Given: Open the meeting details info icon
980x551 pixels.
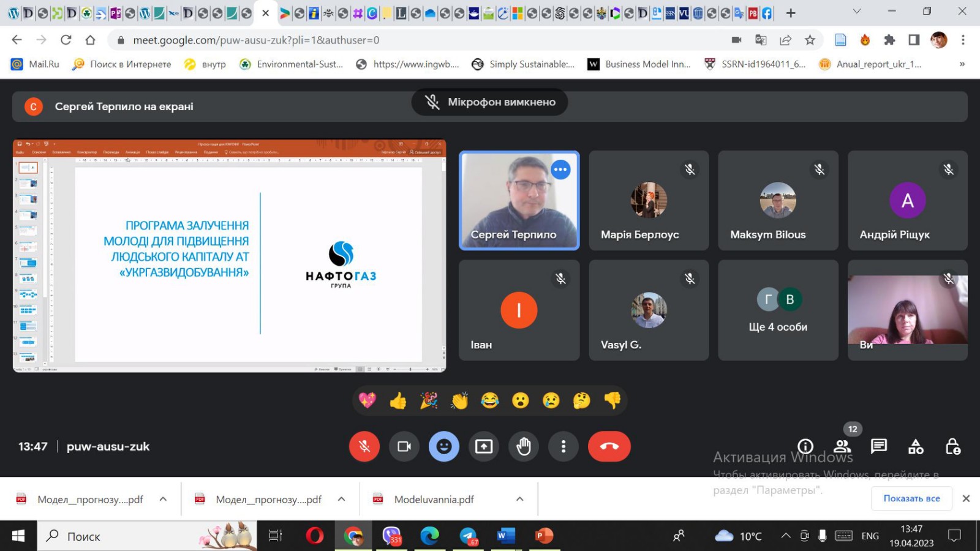Looking at the screenshot, I should (805, 446).
